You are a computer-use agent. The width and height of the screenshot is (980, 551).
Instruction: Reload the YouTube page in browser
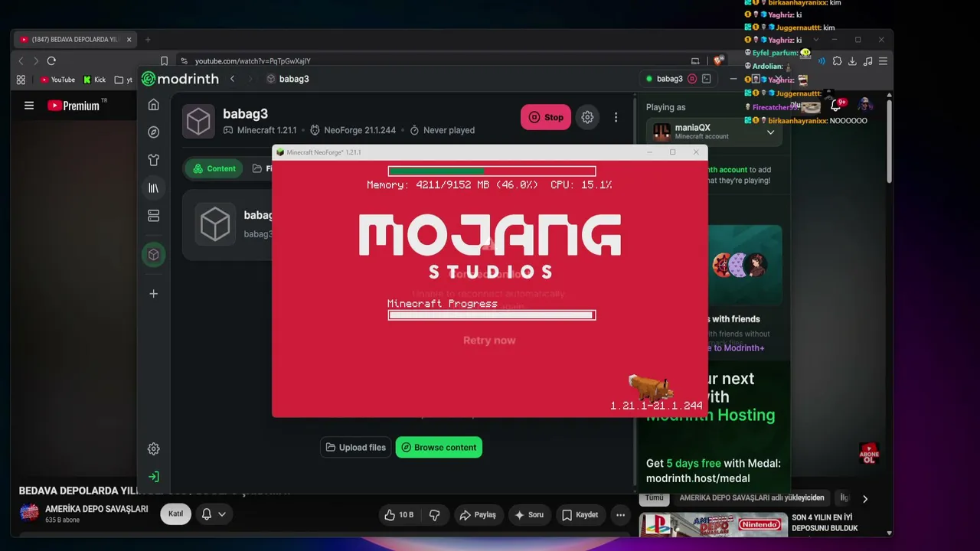[51, 60]
